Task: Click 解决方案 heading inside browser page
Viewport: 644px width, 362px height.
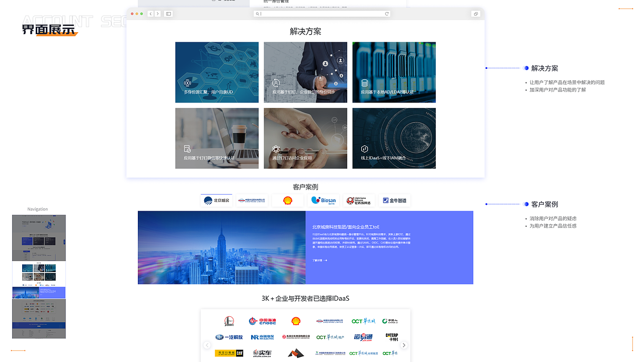Action: (305, 31)
